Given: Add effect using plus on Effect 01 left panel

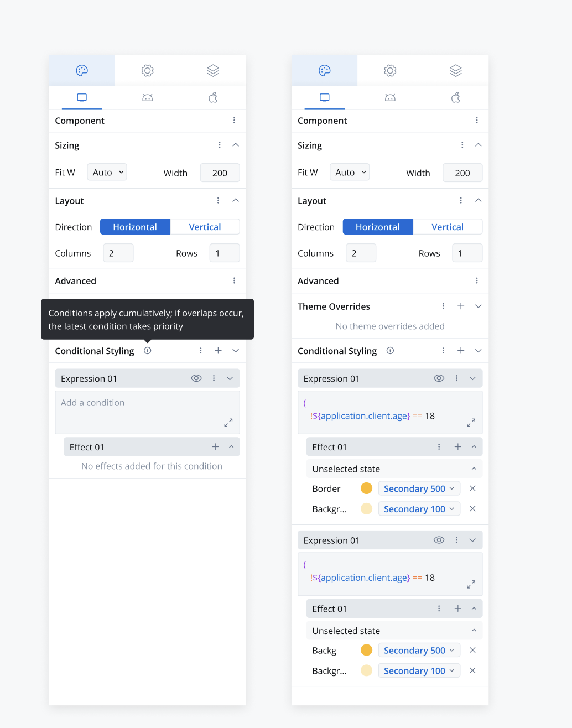Looking at the screenshot, I should 215,447.
